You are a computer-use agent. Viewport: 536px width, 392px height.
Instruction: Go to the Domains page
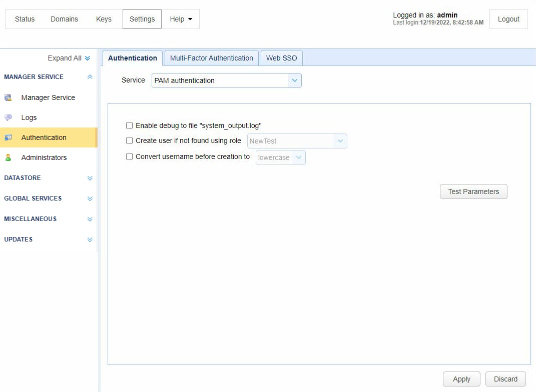coord(64,19)
